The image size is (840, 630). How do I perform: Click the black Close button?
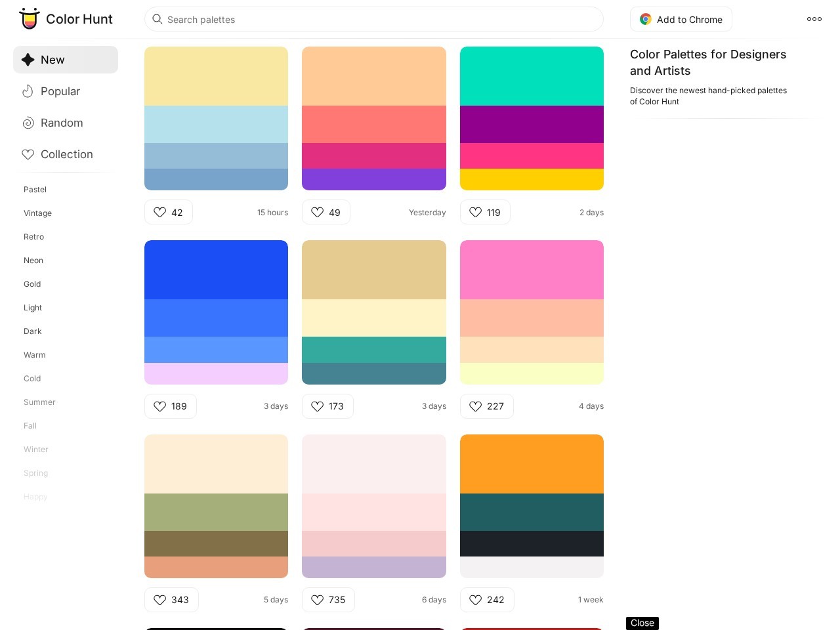pos(642,623)
